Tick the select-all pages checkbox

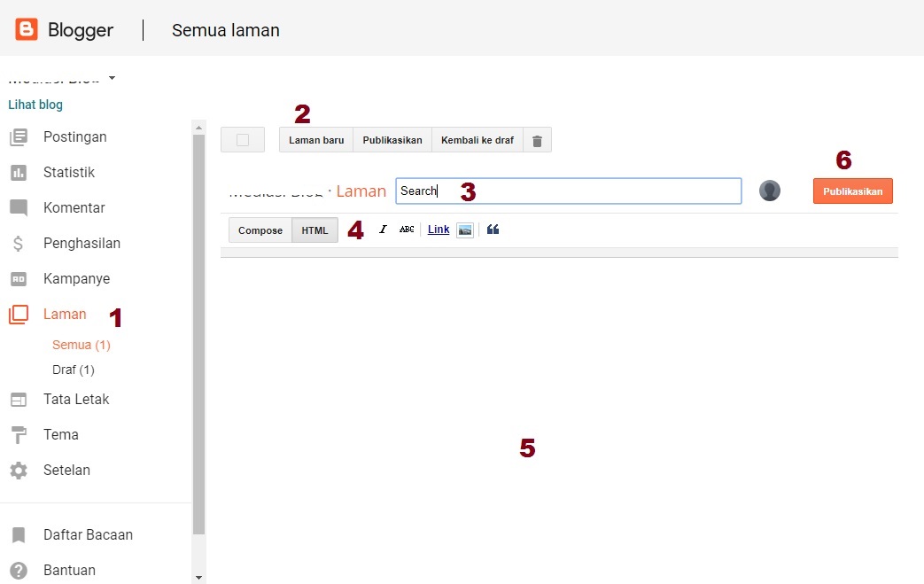click(x=242, y=140)
